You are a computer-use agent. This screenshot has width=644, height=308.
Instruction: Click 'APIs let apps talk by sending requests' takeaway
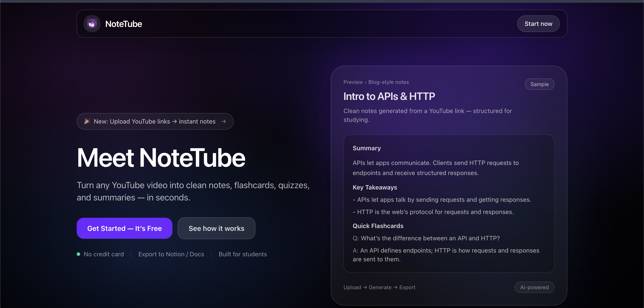click(x=442, y=200)
